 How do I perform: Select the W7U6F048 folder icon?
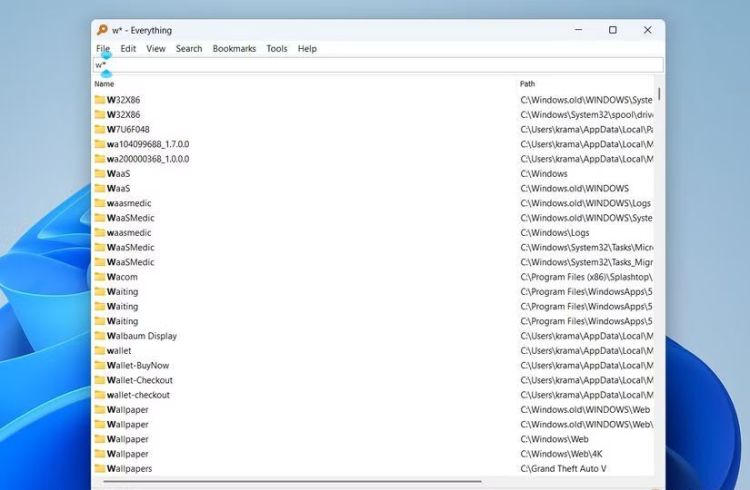tap(100, 129)
